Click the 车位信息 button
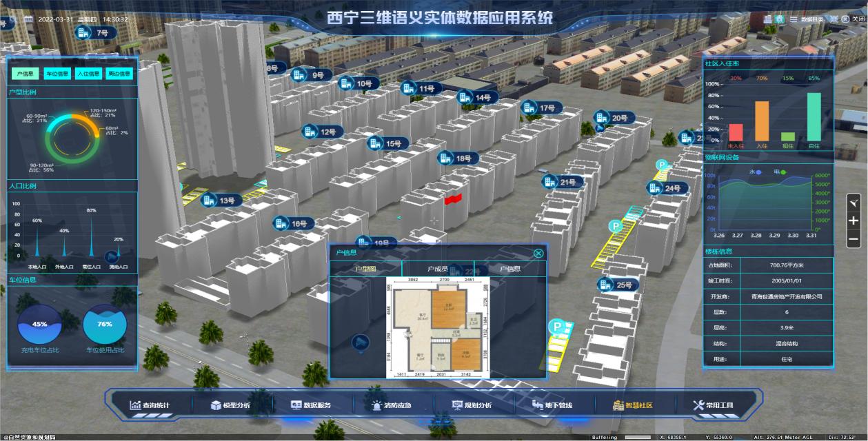The width and height of the screenshot is (868, 441). pyautogui.click(x=57, y=74)
